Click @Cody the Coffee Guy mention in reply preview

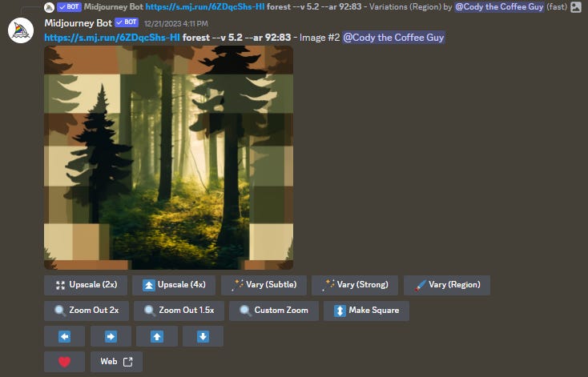coord(499,6)
